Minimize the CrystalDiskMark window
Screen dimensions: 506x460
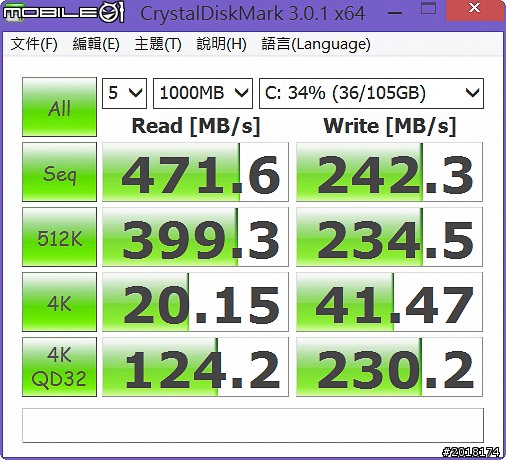coord(395,13)
